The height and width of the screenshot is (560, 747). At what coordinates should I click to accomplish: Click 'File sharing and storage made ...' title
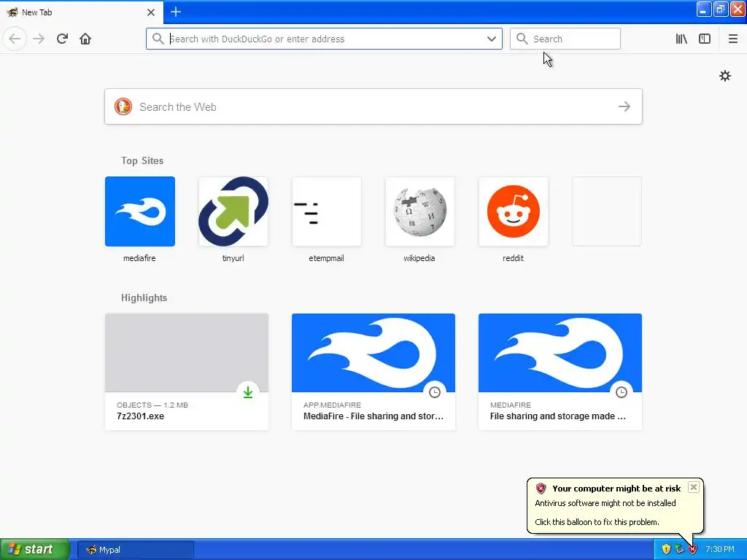click(558, 416)
